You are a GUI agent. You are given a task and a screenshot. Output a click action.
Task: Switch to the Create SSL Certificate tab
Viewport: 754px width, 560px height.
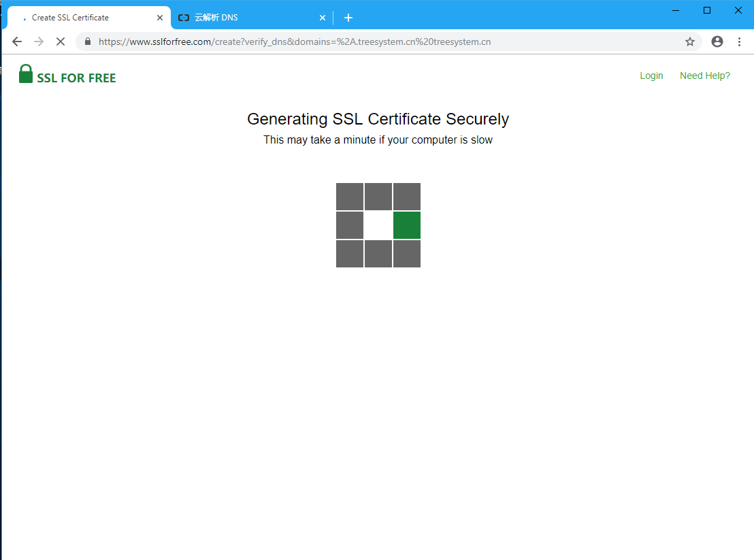click(x=82, y=18)
